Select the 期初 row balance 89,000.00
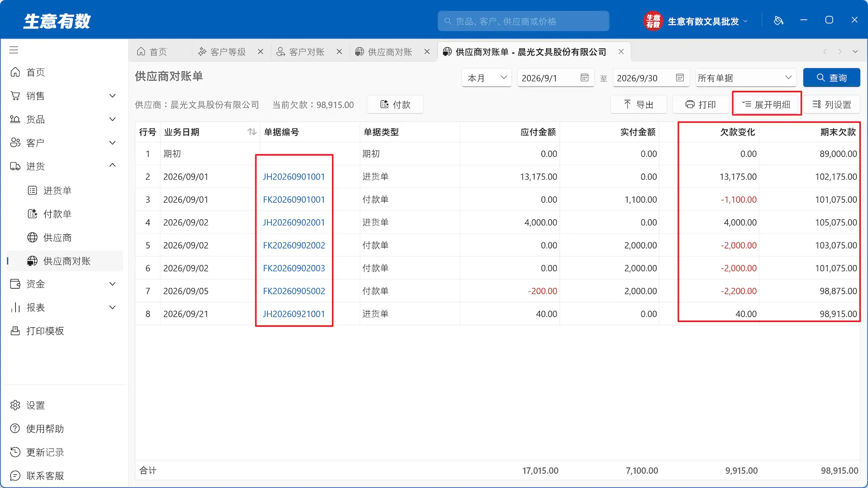Image resolution: width=868 pixels, height=488 pixels. (x=809, y=154)
